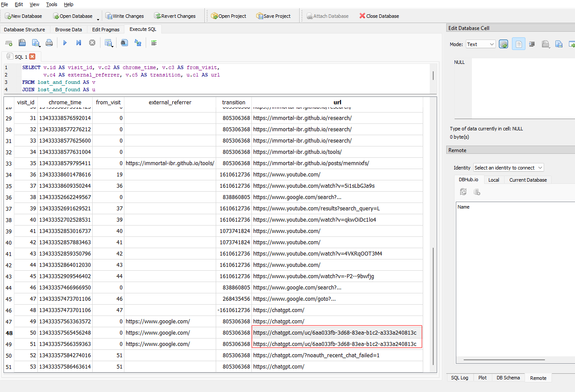Execute all SQL with the play icon

click(65, 43)
